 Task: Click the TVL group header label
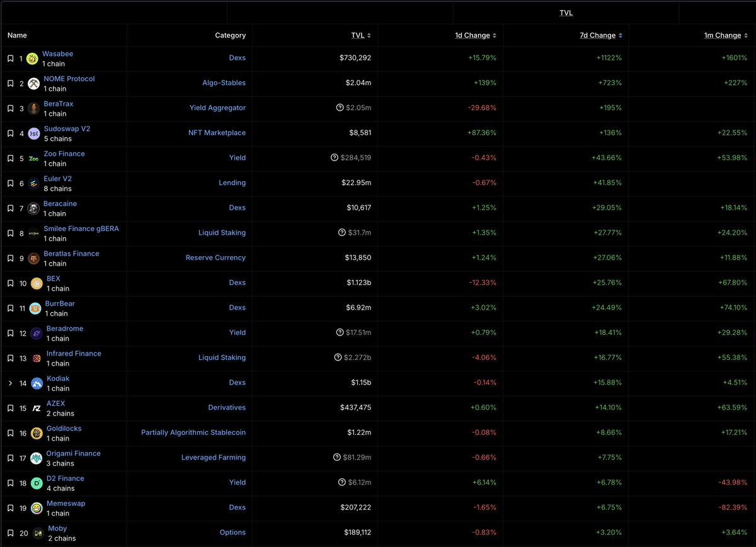coord(566,13)
